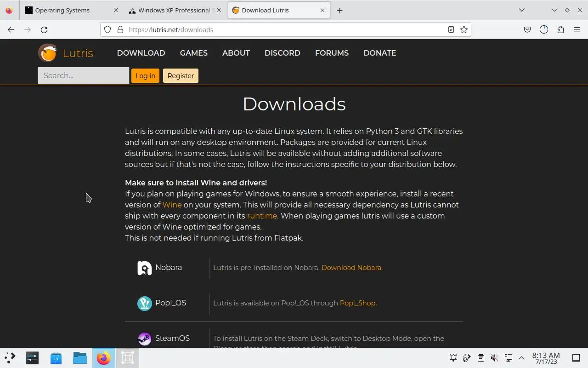588x368 pixels.
Task: Open the DOWNLOAD nav menu item
Action: pyautogui.click(x=141, y=53)
